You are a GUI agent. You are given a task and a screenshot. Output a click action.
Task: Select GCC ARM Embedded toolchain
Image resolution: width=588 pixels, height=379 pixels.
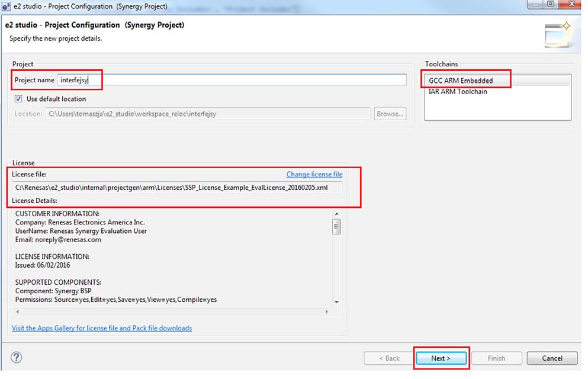(461, 81)
